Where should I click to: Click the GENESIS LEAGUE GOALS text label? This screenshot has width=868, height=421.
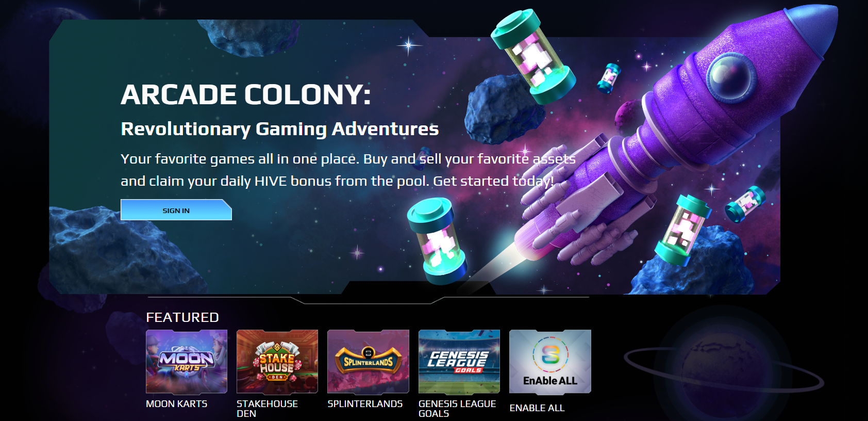[457, 409]
